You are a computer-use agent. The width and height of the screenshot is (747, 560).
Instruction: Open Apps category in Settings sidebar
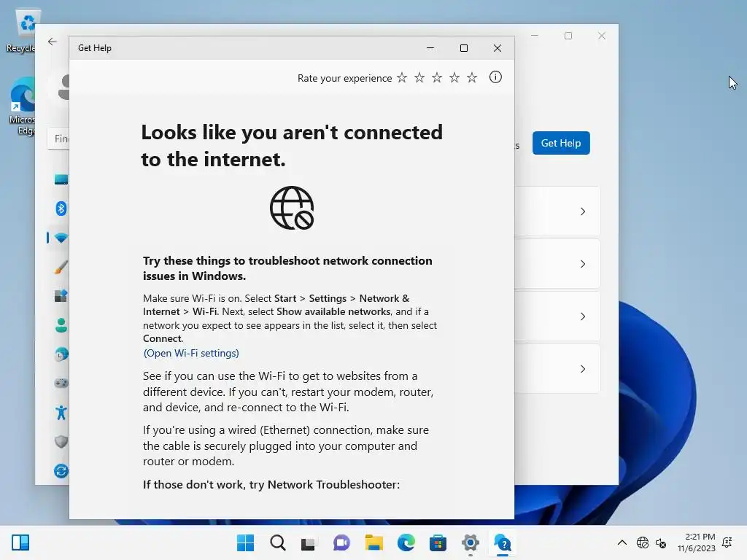61,296
